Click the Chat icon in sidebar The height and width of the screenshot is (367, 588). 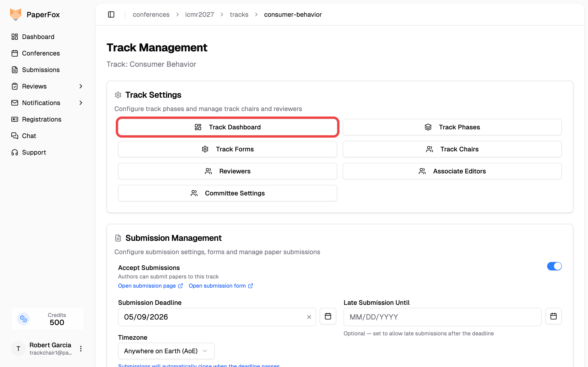(14, 136)
